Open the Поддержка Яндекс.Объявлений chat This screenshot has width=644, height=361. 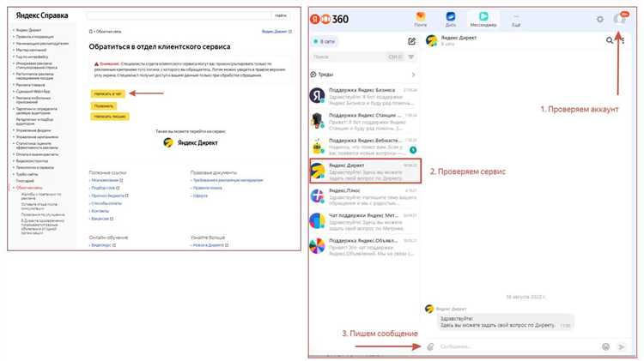click(364, 247)
